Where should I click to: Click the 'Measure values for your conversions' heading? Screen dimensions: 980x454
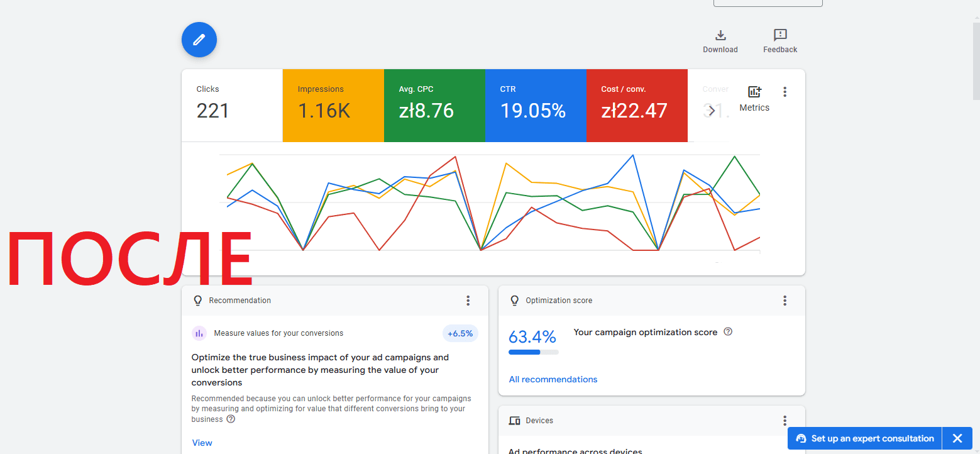[278, 333]
